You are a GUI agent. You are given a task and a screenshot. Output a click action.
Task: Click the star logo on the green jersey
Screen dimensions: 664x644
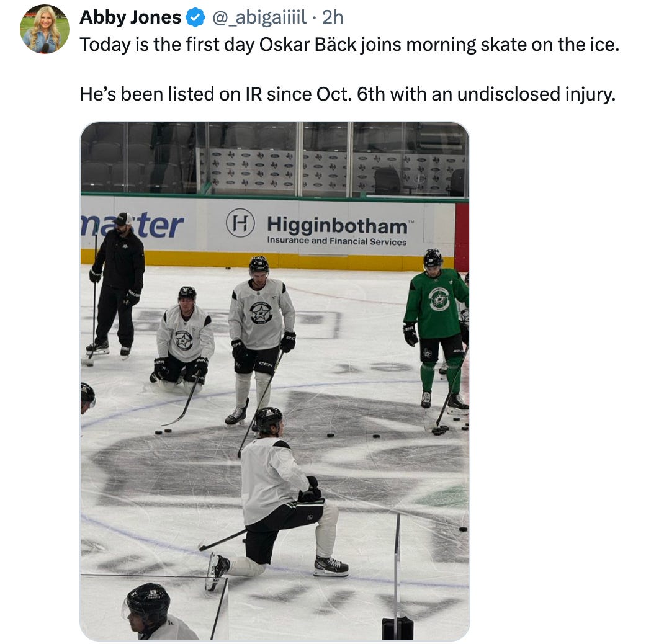439,299
